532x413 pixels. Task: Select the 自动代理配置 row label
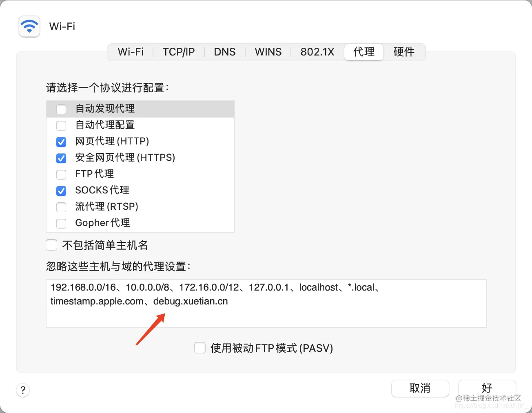[x=105, y=125]
